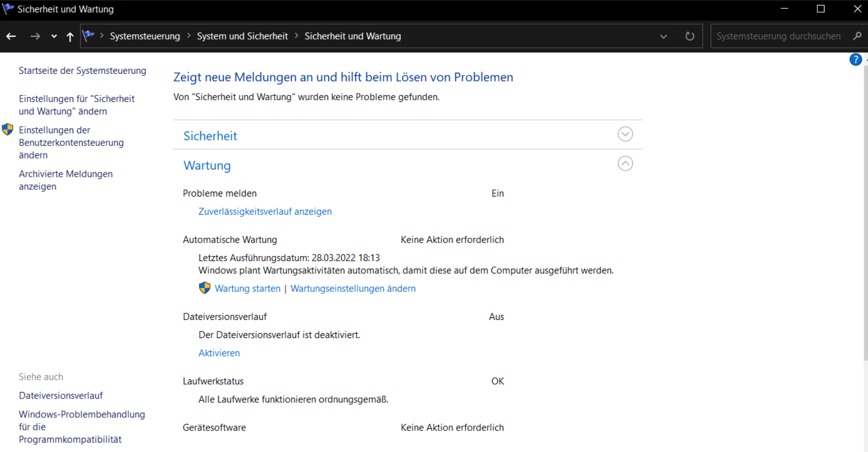Click the vertical scrollbar

[865, 213]
